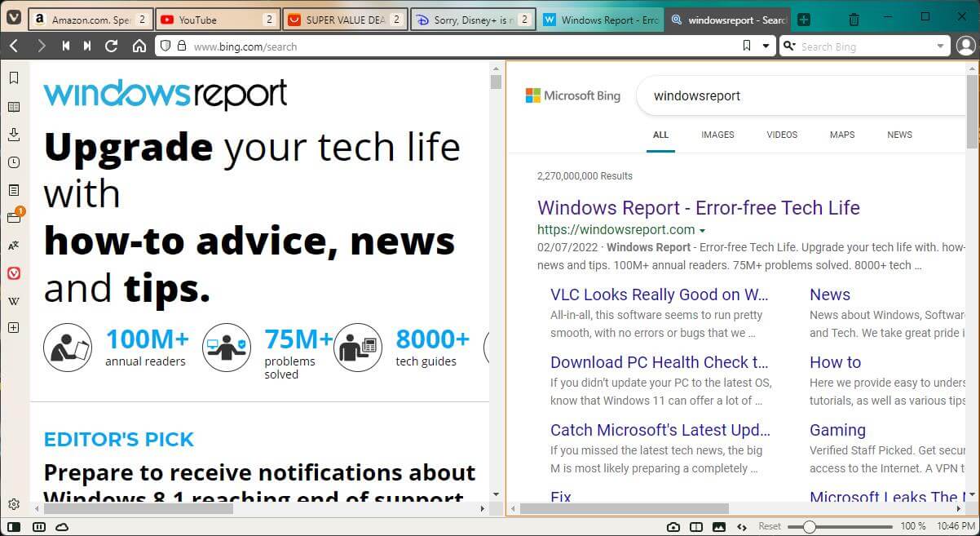Open the tracker blocker shield icon
980x536 pixels.
(166, 47)
